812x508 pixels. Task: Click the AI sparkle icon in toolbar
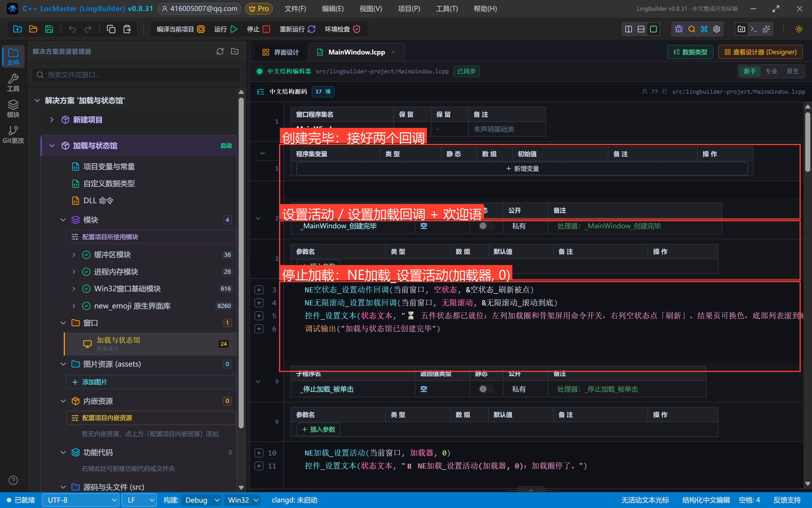(x=766, y=29)
